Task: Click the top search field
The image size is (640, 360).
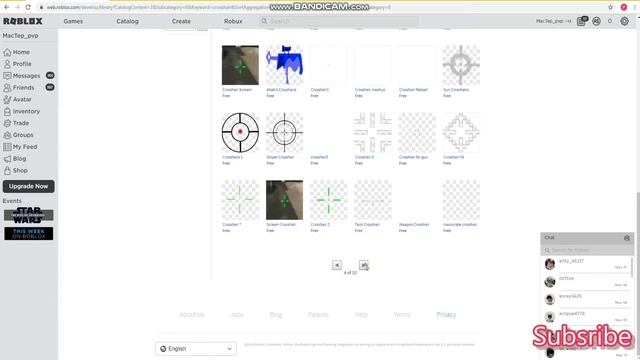Action: point(339,21)
